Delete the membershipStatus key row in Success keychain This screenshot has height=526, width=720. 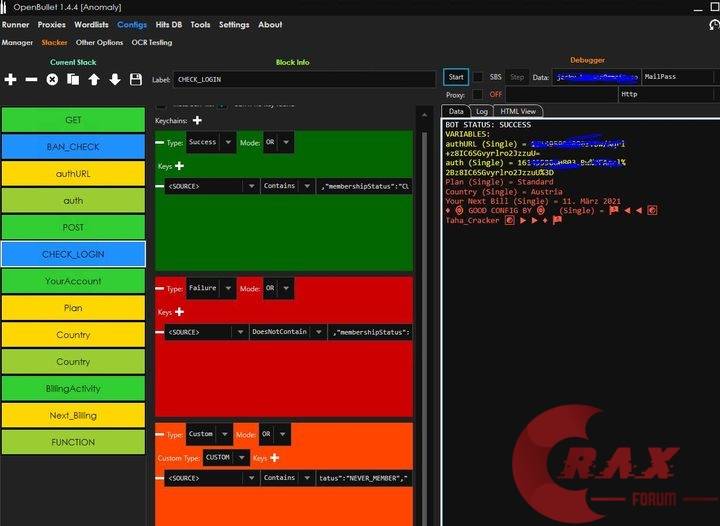coord(159,186)
